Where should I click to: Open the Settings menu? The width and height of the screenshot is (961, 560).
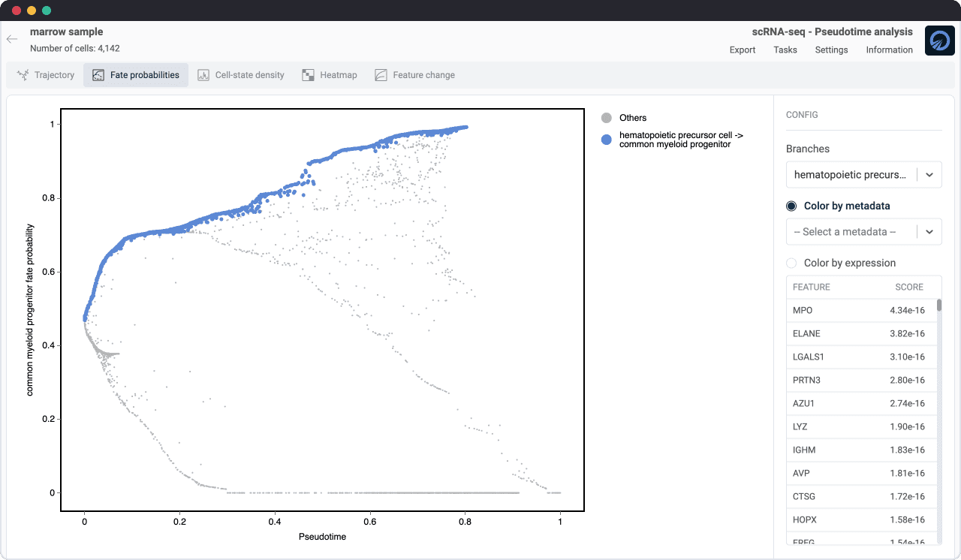(831, 50)
